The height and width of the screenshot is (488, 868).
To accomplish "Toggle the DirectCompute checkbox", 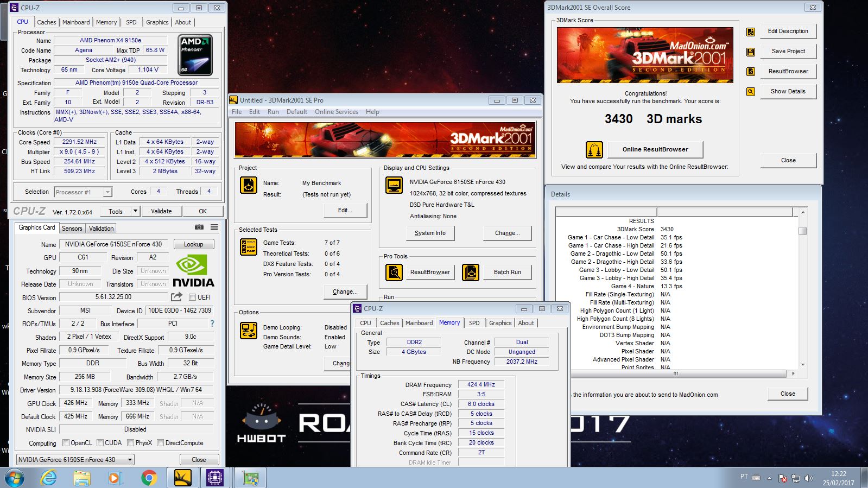I will click(x=160, y=443).
